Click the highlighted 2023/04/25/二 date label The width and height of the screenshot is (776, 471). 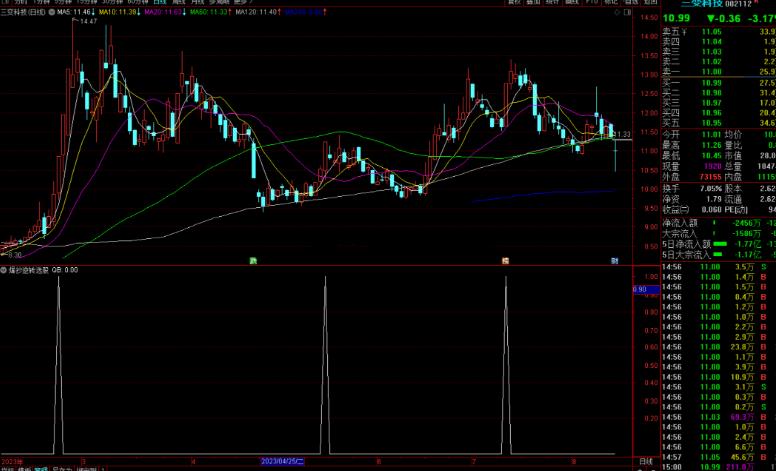tap(283, 462)
